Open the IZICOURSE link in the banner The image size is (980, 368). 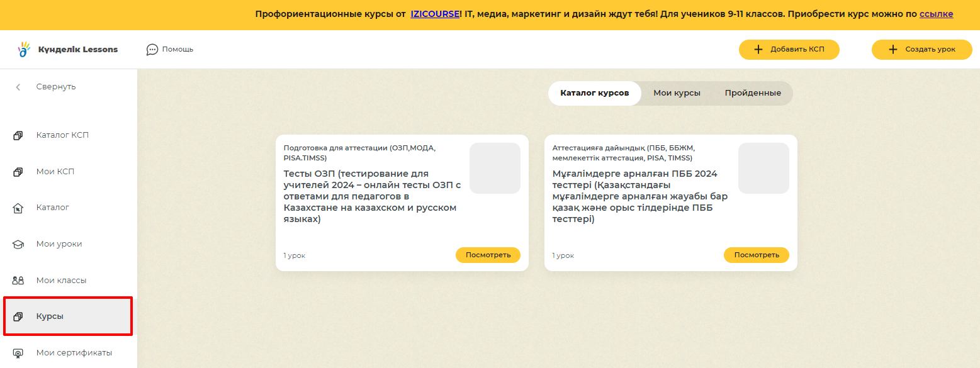tap(435, 14)
